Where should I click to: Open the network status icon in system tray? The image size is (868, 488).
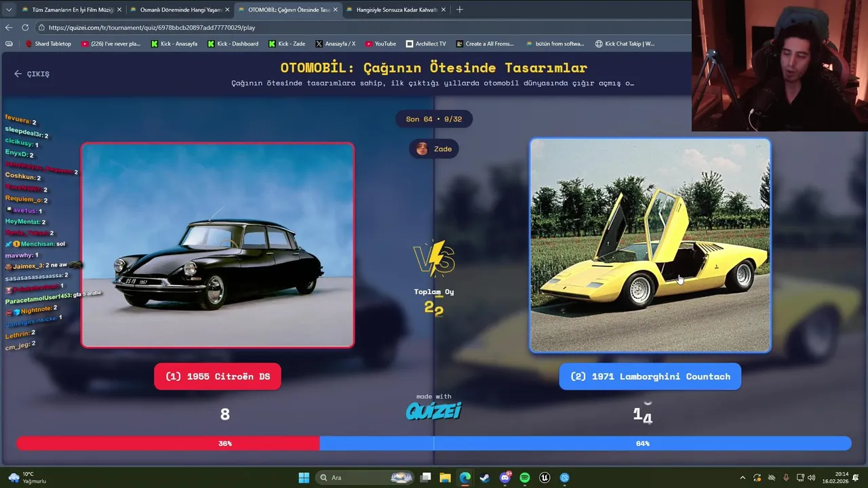tap(800, 478)
